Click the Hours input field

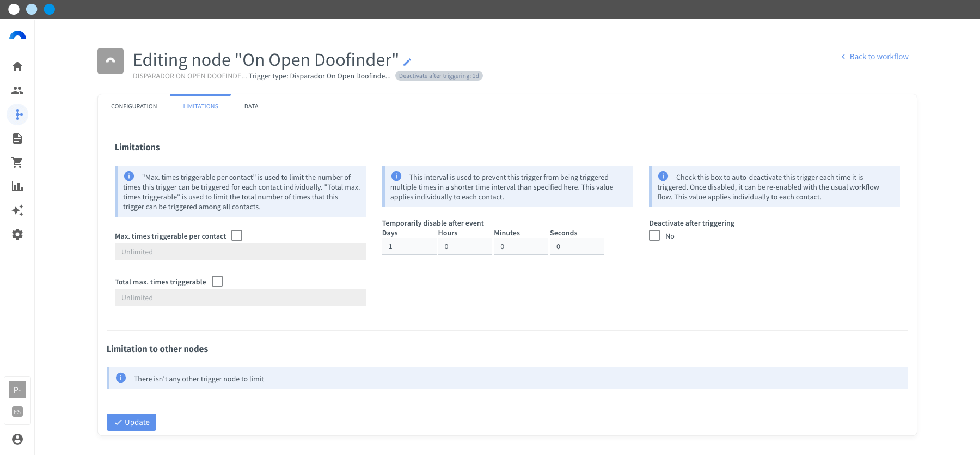pyautogui.click(x=465, y=246)
